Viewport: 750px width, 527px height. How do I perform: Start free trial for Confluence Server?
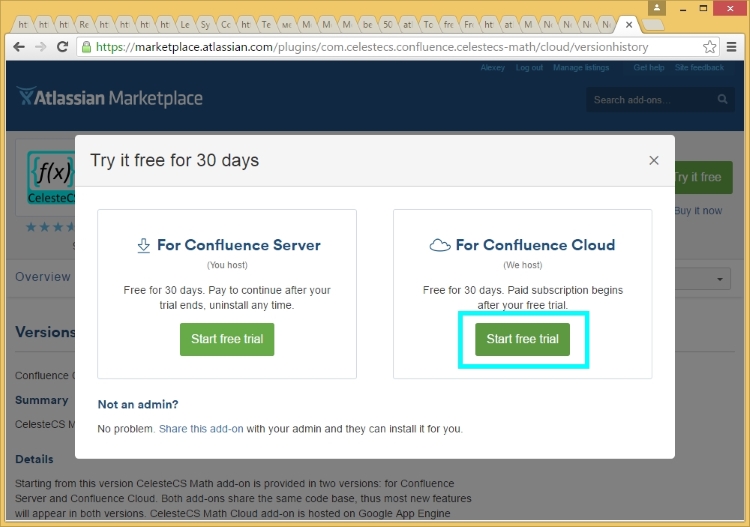(x=227, y=339)
